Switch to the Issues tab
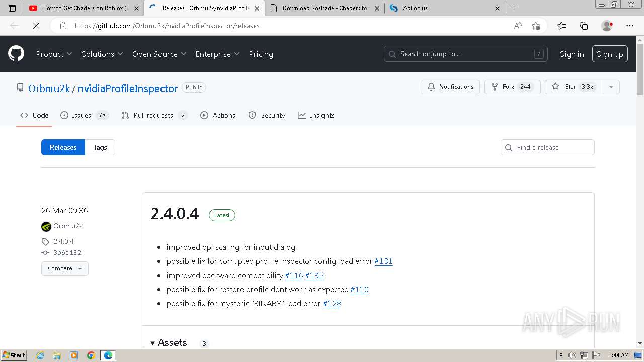Viewport: 644px width, 362px height. point(84,115)
